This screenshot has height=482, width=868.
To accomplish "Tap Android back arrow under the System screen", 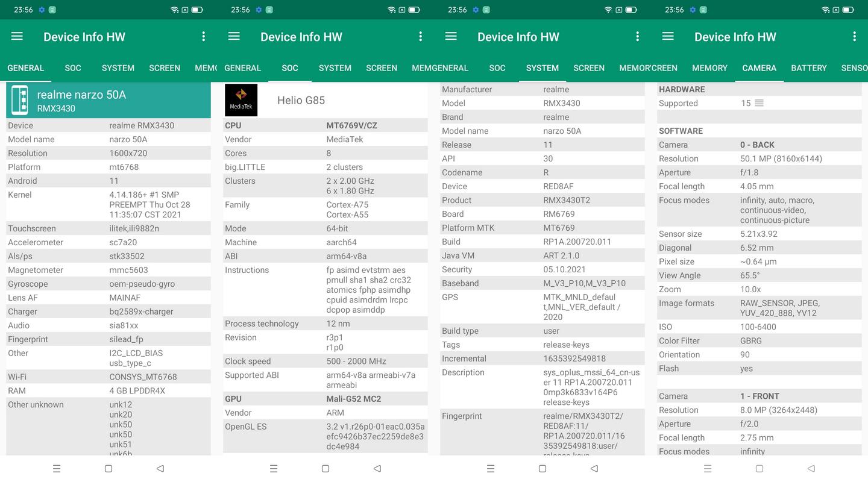I will point(594,468).
